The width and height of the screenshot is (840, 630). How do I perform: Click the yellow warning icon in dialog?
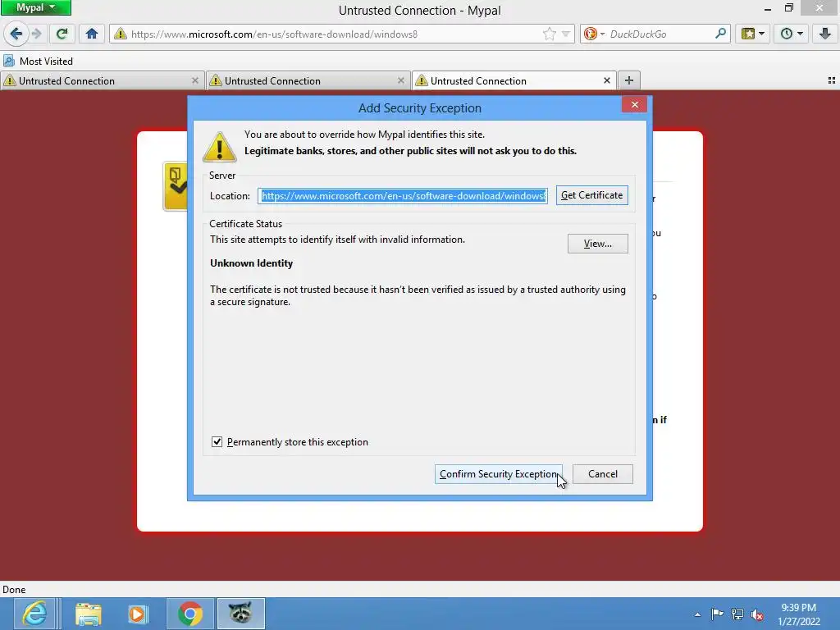(220, 146)
